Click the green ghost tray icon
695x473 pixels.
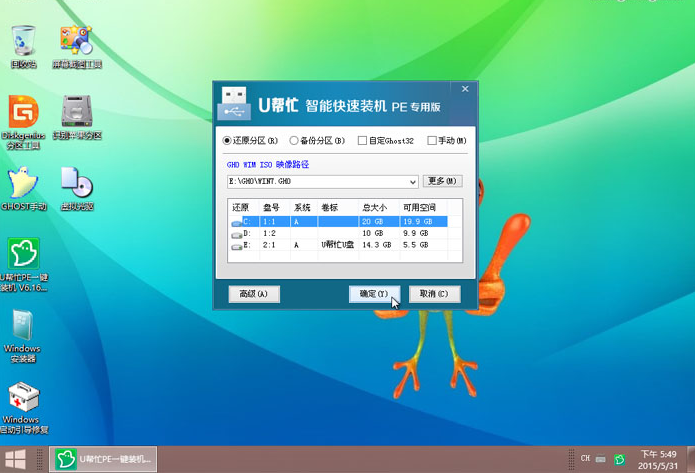pyautogui.click(x=620, y=460)
